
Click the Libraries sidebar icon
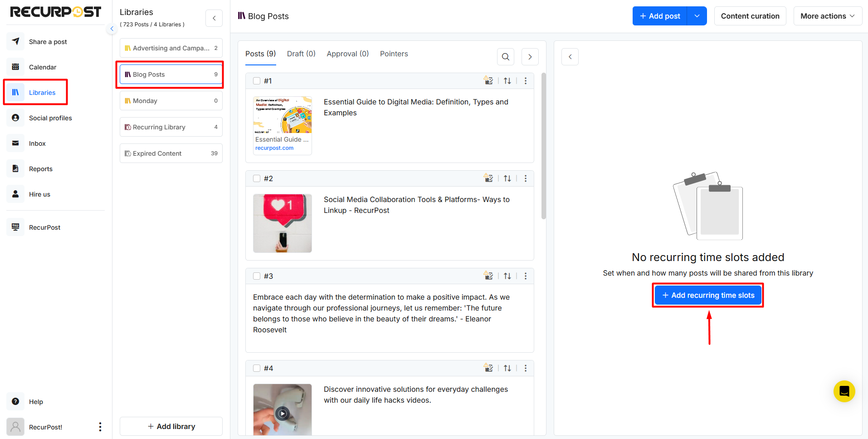(x=15, y=92)
